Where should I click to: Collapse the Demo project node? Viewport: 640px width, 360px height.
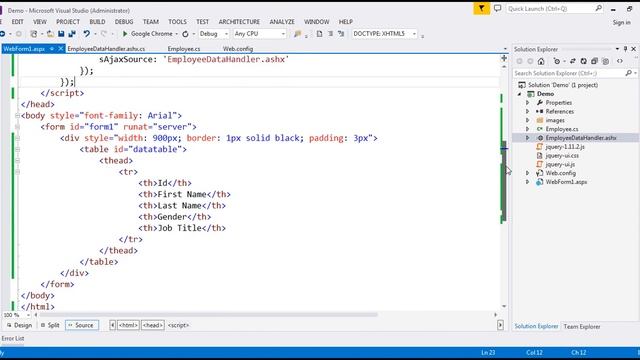520,94
